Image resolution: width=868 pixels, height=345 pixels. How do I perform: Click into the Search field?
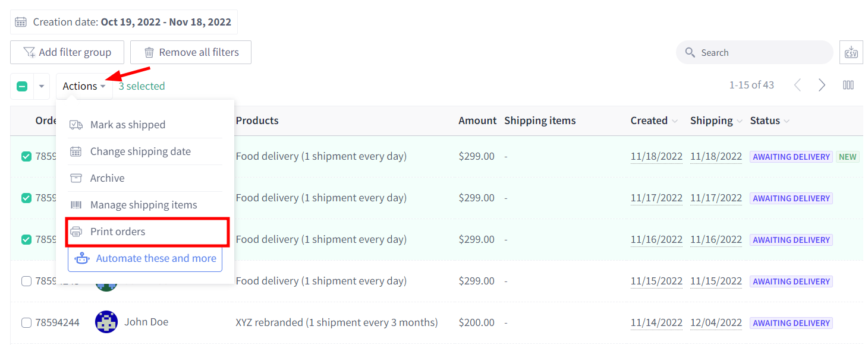[x=754, y=52]
